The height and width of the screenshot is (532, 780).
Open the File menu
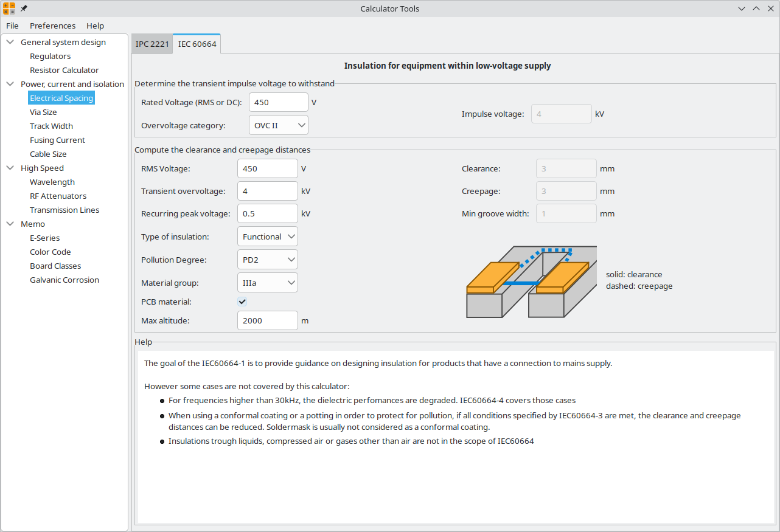(12, 26)
